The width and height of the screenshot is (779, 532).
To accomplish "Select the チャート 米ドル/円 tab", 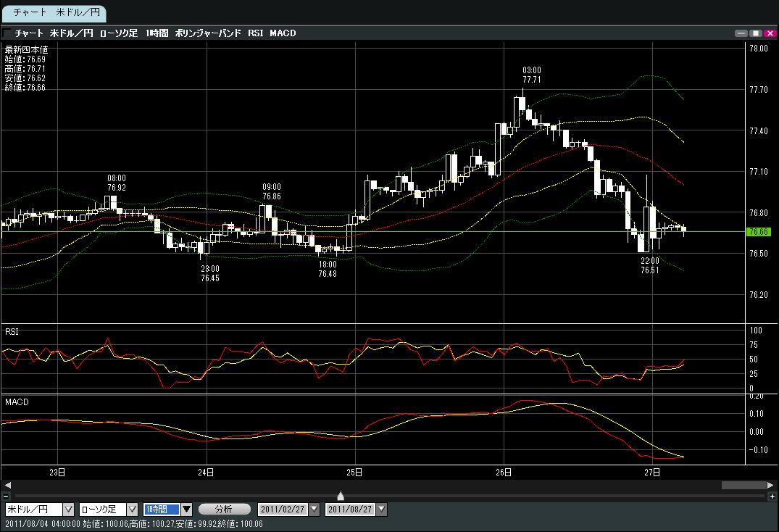I will 54,13.
